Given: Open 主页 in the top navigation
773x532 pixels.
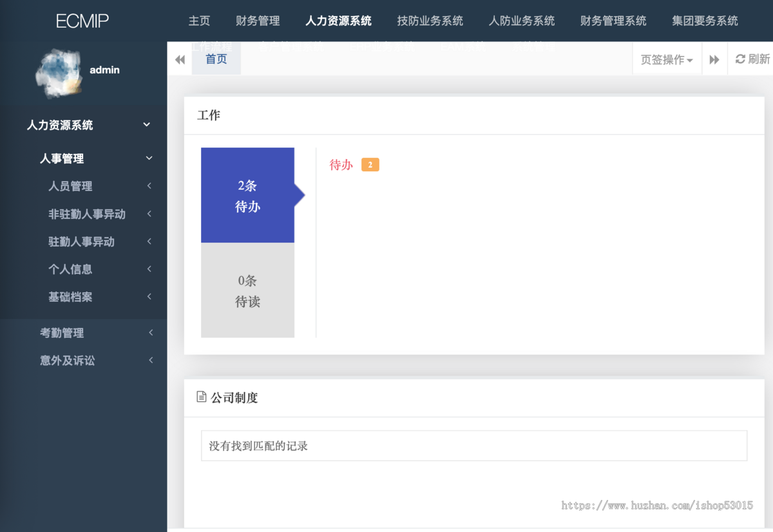Looking at the screenshot, I should click(199, 21).
